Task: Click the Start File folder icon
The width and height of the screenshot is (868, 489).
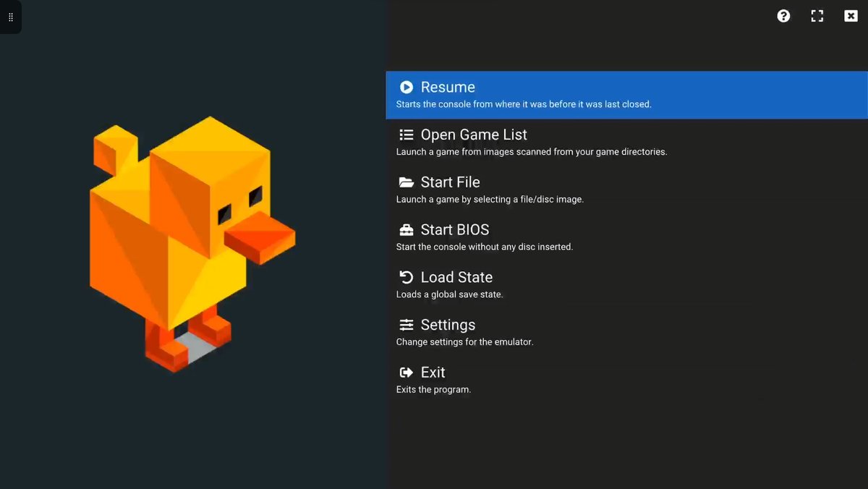Action: (407, 182)
